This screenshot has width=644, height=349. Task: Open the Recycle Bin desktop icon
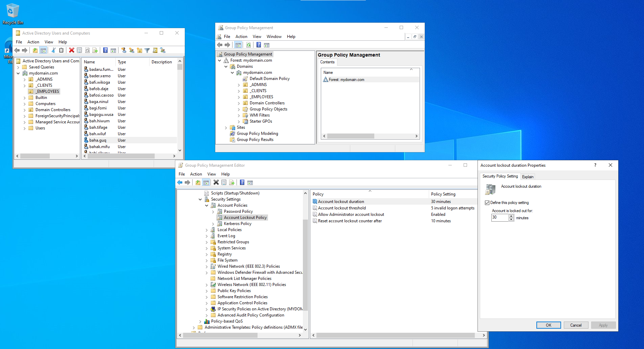tap(13, 14)
